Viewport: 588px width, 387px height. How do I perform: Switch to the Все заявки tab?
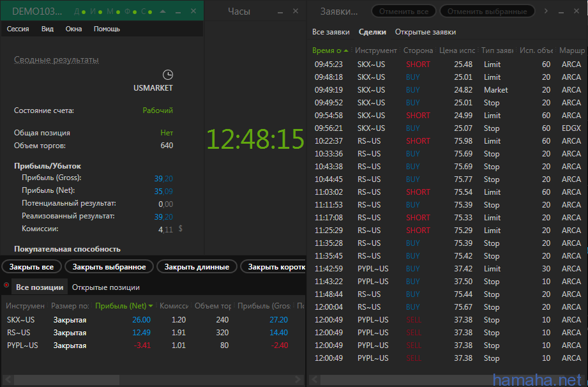(331, 32)
